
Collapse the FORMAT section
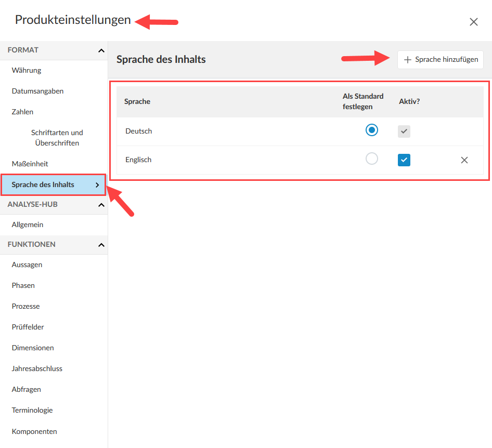pyautogui.click(x=101, y=50)
